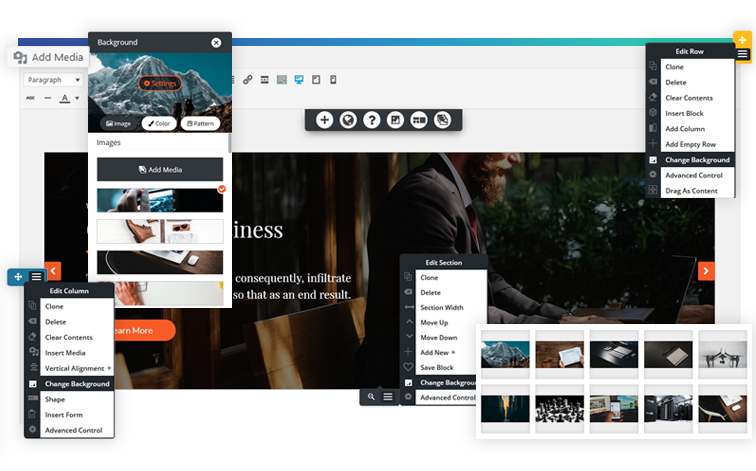Click the gear icon beside Edit Row Advanced Control
The width and height of the screenshot is (756, 471).
653,175
